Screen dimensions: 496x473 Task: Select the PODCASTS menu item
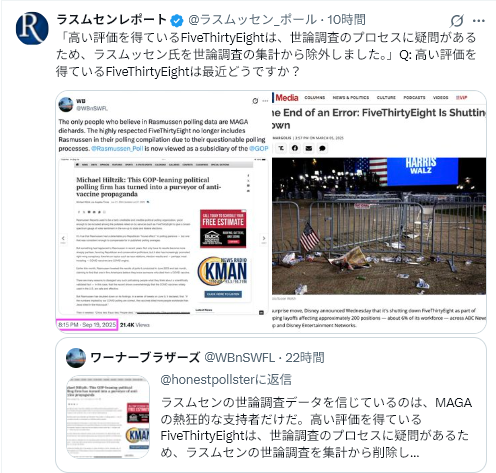pyautogui.click(x=414, y=98)
